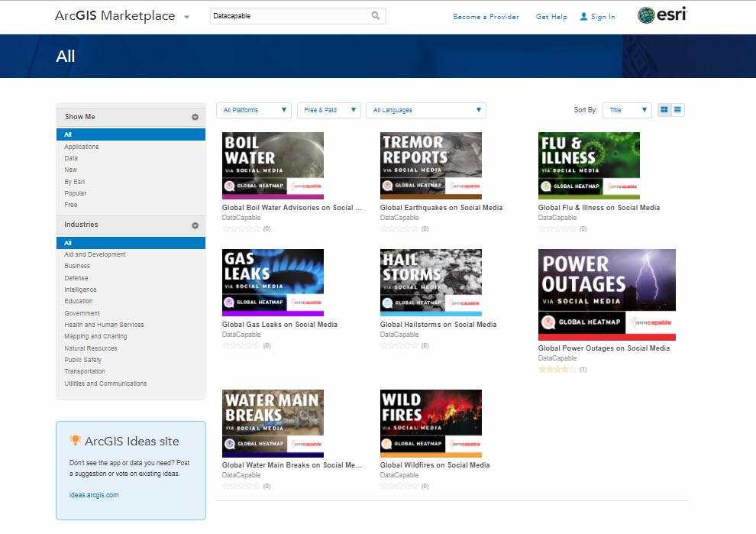Open the All Languages dropdown
The image size is (756, 534).
coord(426,110)
